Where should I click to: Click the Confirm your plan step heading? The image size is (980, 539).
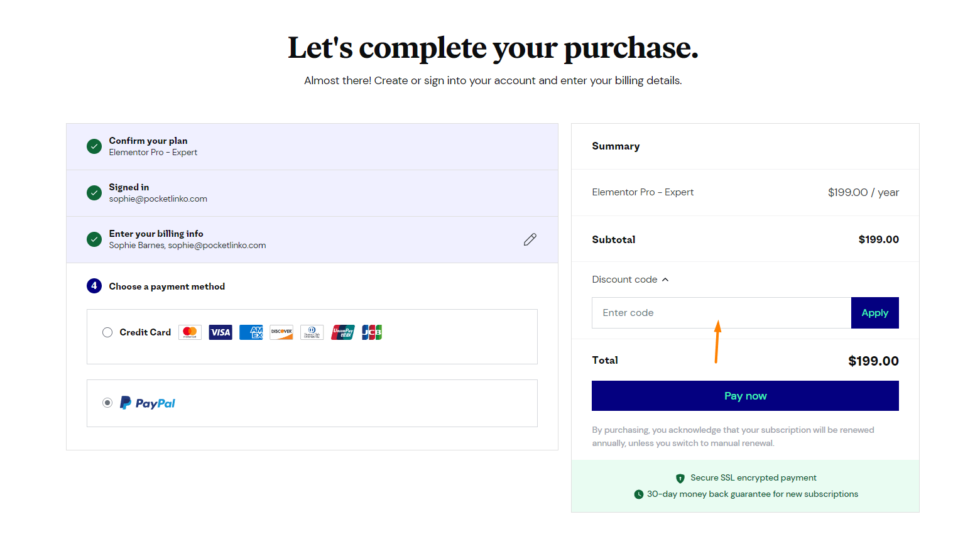click(x=148, y=141)
